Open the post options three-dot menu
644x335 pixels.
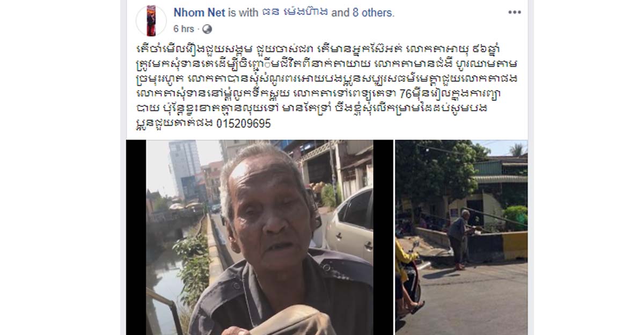(514, 12)
